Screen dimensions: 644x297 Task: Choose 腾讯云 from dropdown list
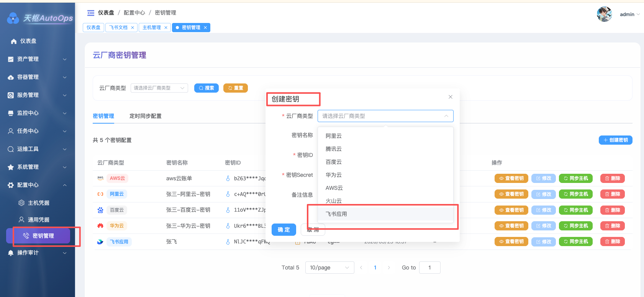[x=385, y=149]
